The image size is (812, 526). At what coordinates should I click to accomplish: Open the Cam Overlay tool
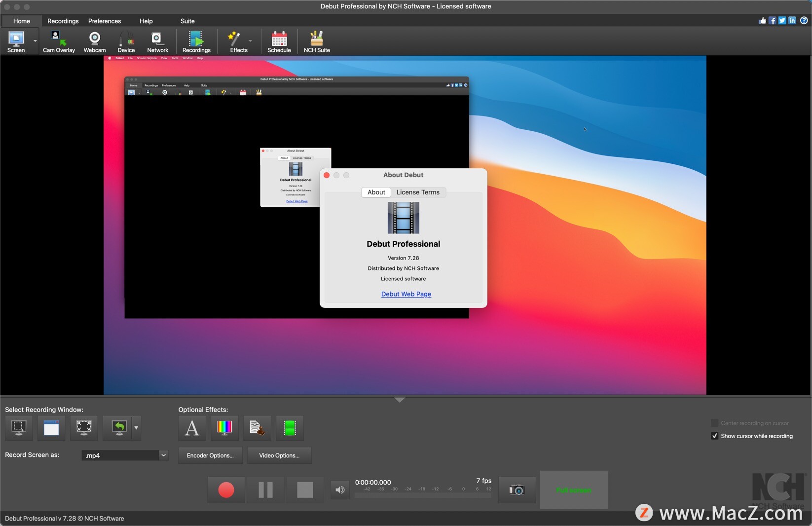click(x=59, y=41)
